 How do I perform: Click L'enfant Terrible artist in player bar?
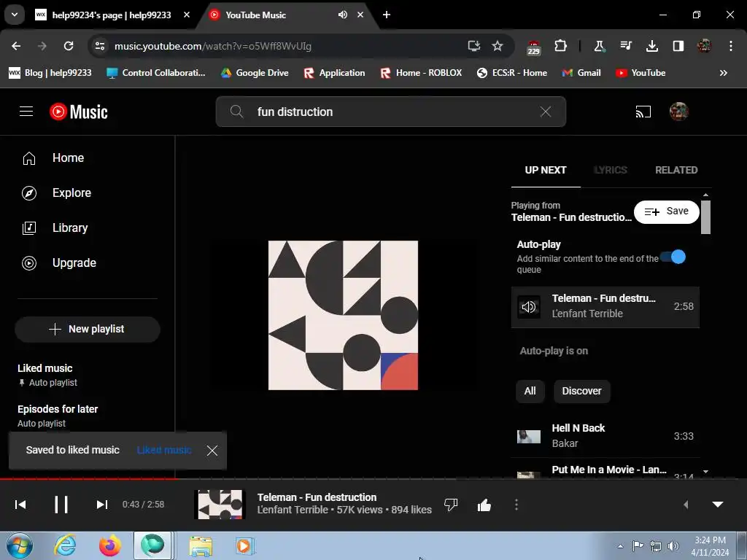(x=293, y=510)
